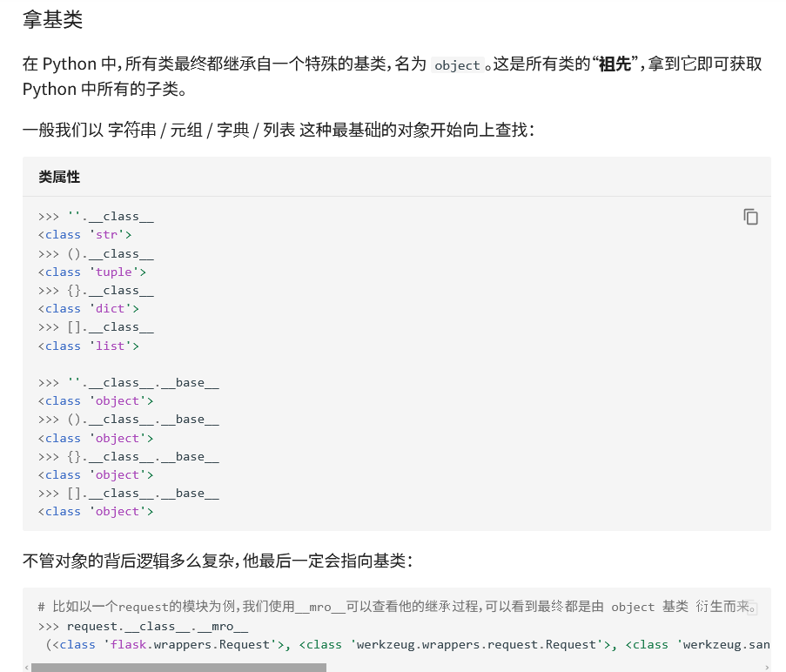Click the <class 'str'> output line

[x=84, y=235]
